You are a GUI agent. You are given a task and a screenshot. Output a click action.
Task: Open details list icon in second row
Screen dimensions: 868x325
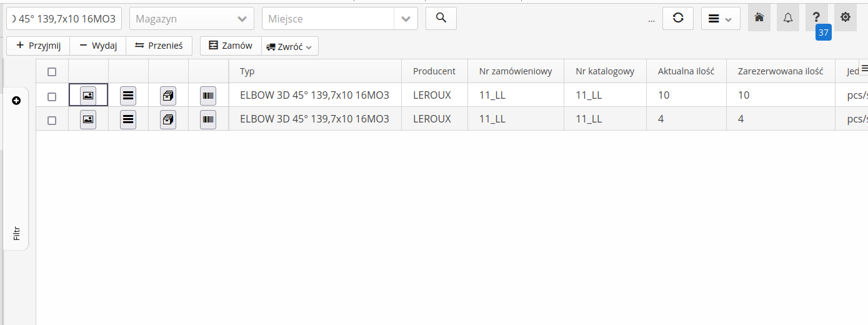tap(128, 119)
